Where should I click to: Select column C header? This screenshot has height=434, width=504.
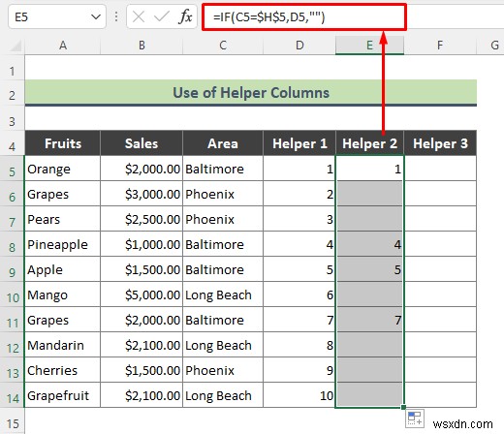tap(223, 46)
